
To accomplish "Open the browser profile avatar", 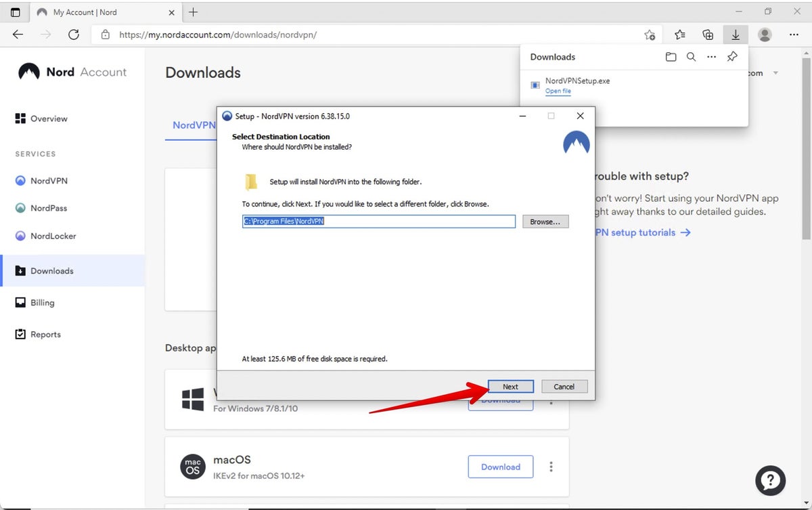I will [765, 35].
